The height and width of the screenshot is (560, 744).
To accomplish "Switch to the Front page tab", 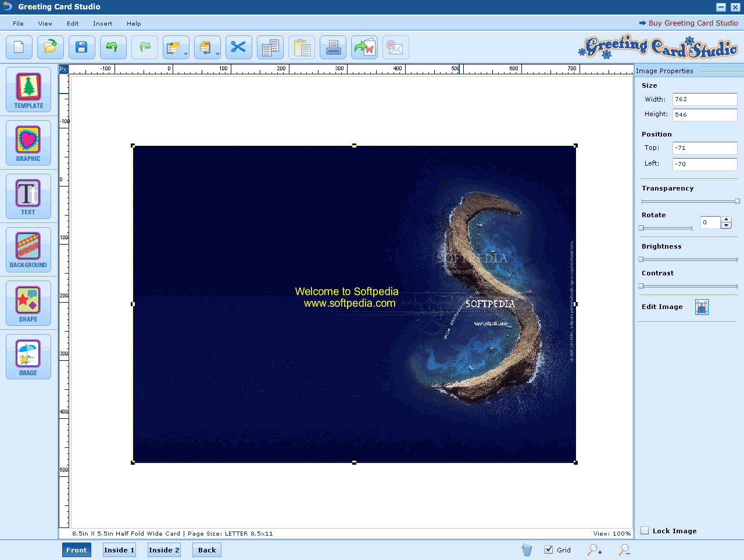I will [x=77, y=550].
